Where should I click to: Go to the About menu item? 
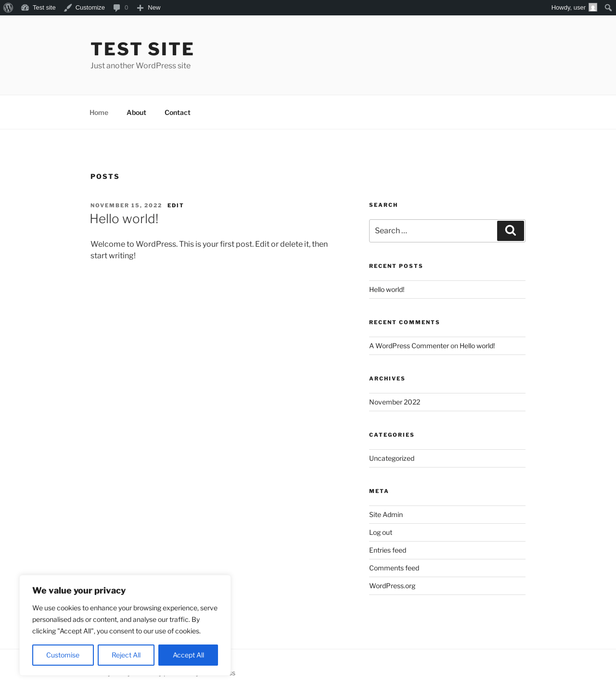(136, 113)
